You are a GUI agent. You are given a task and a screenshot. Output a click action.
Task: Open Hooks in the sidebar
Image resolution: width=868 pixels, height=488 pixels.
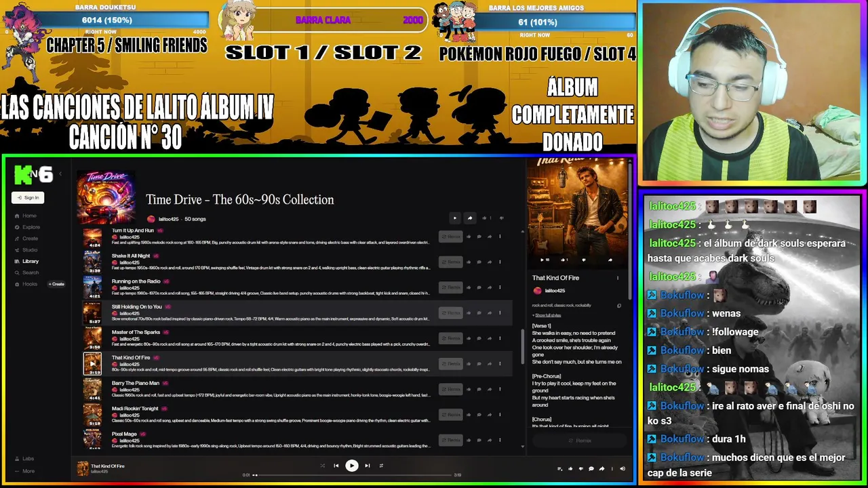(x=26, y=284)
